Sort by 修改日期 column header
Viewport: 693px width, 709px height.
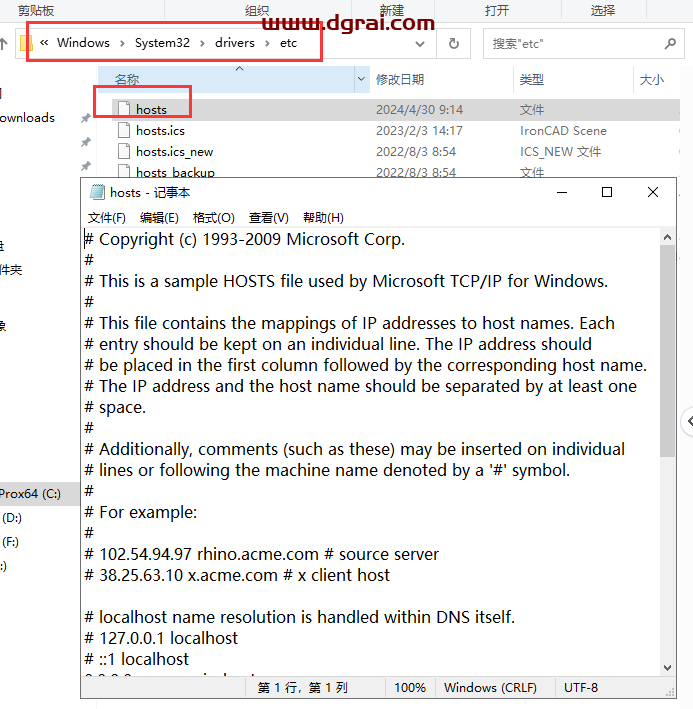[x=441, y=80]
